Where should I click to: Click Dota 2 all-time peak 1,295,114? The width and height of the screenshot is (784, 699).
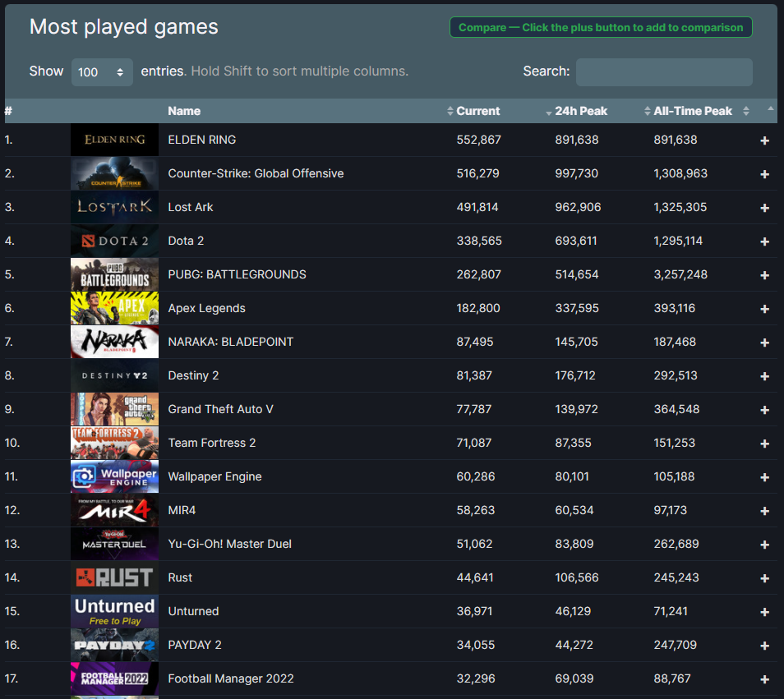point(678,241)
